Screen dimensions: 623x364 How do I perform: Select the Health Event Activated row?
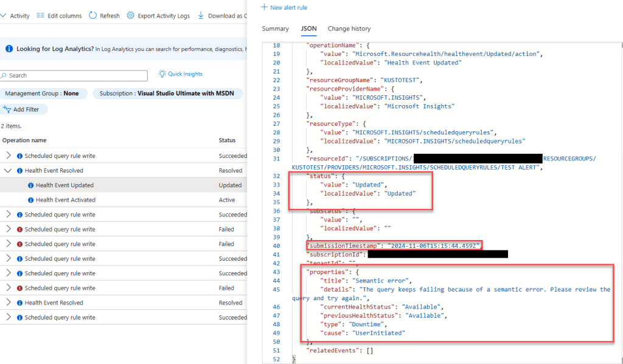click(x=65, y=200)
